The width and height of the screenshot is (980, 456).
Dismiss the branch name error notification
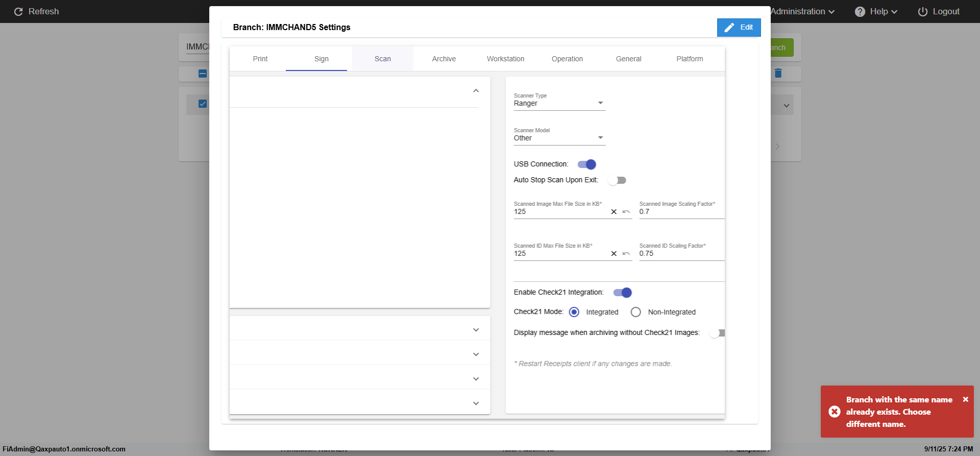(966, 399)
